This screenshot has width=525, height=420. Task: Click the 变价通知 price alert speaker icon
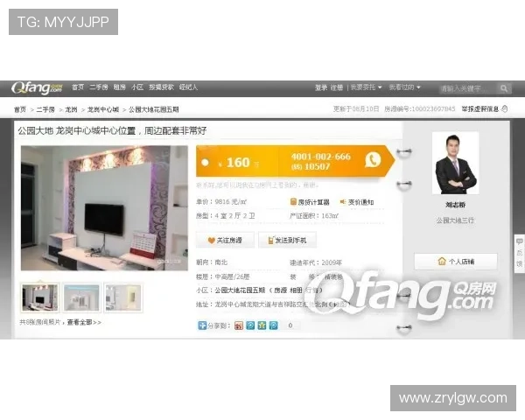(x=342, y=201)
